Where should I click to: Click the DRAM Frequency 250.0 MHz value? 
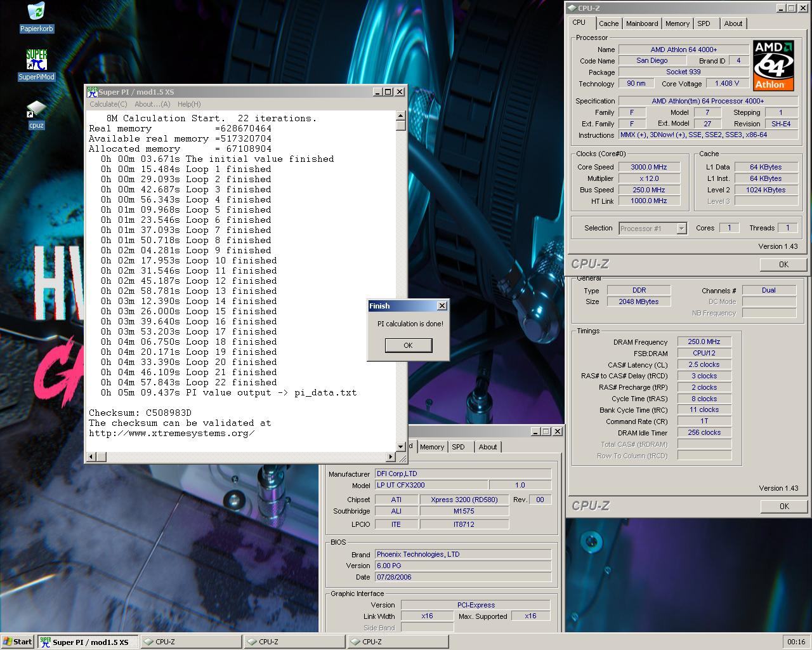(x=704, y=342)
